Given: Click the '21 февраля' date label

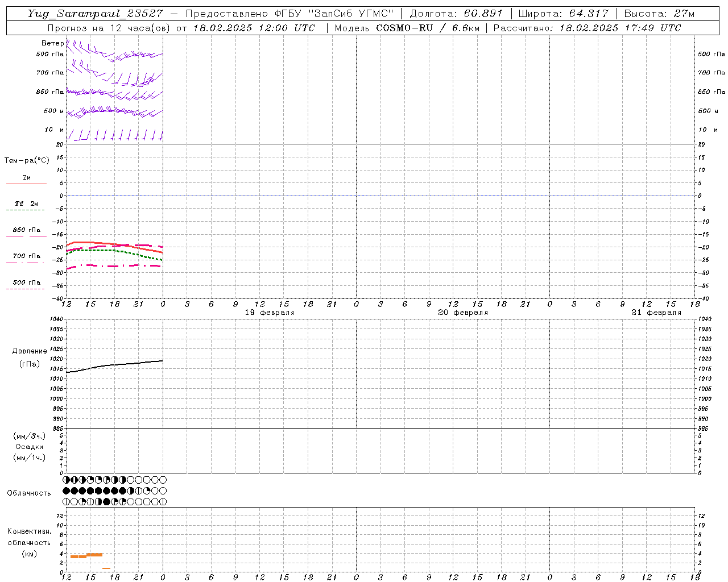Looking at the screenshot, I should [x=656, y=313].
